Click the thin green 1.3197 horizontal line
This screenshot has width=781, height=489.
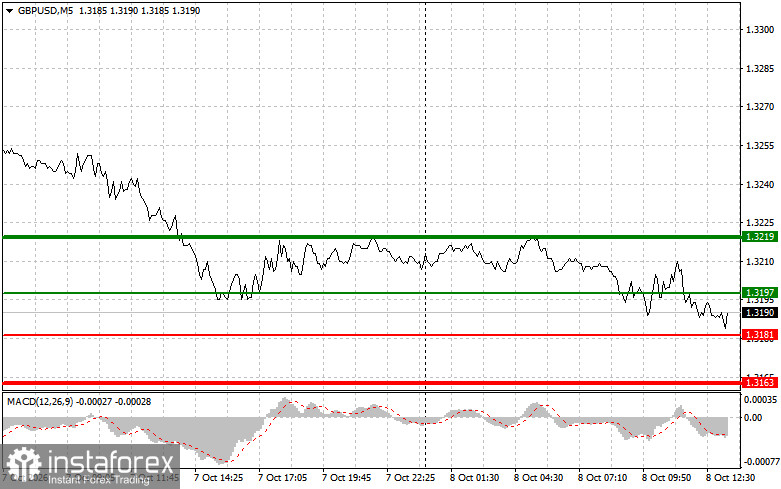pyautogui.click(x=372, y=293)
